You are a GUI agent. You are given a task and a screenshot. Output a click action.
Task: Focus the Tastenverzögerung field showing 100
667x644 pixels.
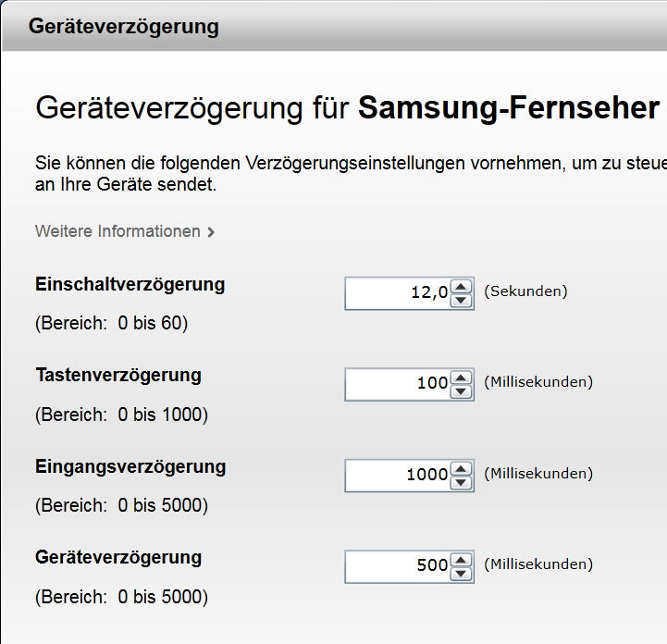(x=398, y=384)
